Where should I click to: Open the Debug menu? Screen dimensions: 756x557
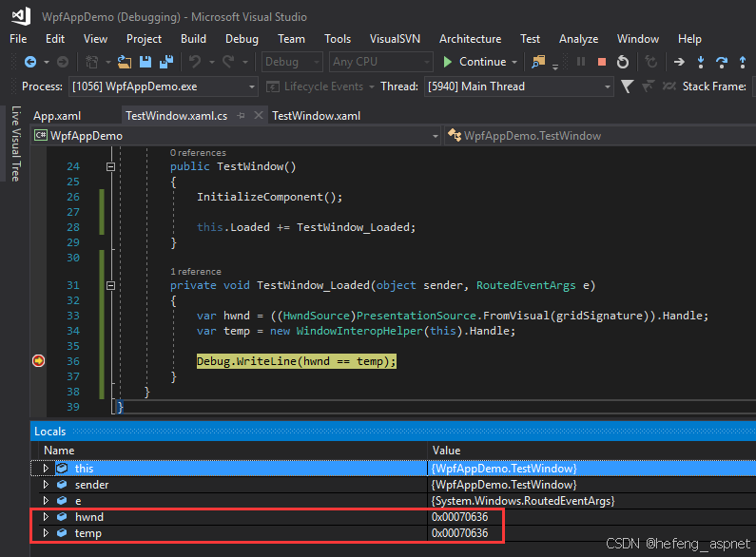pos(242,39)
